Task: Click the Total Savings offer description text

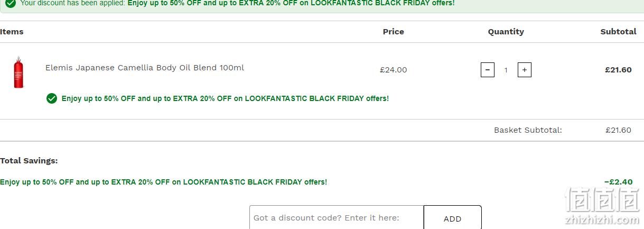Action: coord(163,182)
